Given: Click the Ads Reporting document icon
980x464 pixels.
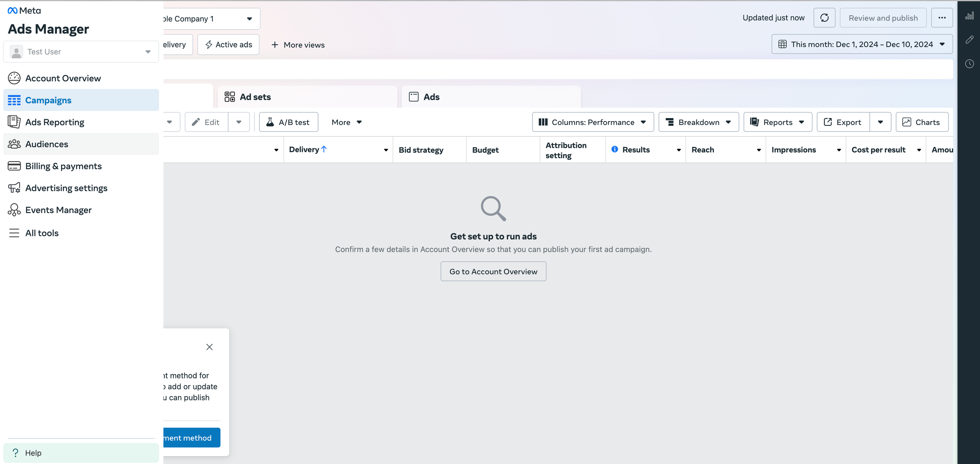Looking at the screenshot, I should (14, 122).
